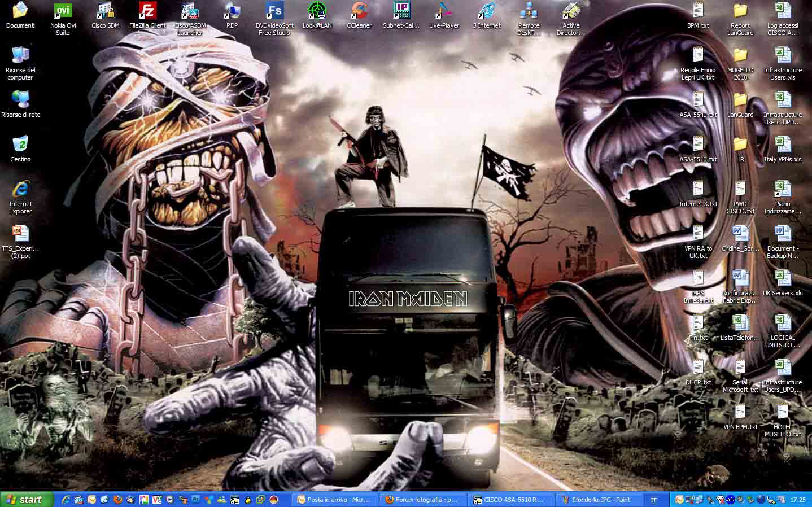812x507 pixels.
Task: Click the system tray clock
Action: click(x=798, y=500)
